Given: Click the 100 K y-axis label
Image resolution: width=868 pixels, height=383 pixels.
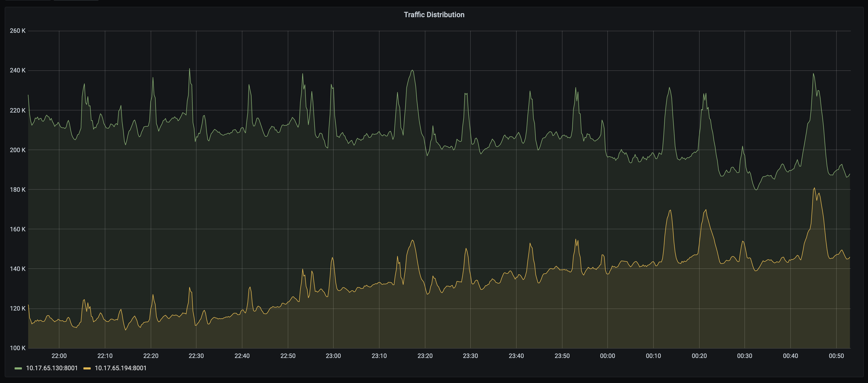Looking at the screenshot, I should coord(17,348).
